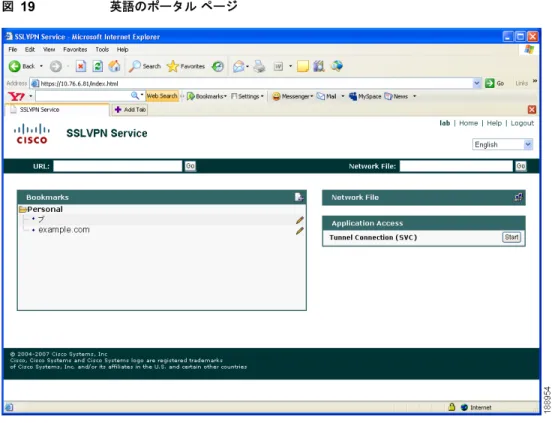Screen dimensions: 552x423
Task: Refresh the page using the green arrows icon
Action: [x=98, y=66]
